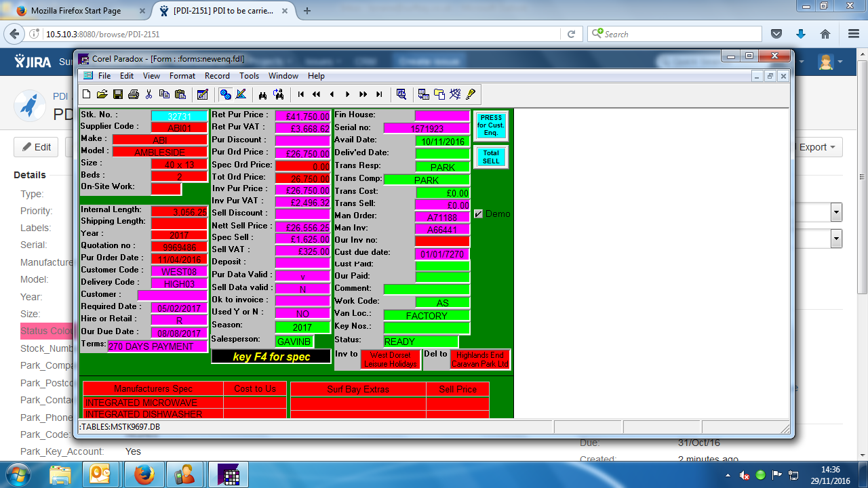Open the Record menu
Viewport: 868px width, 488px height.
(217, 76)
